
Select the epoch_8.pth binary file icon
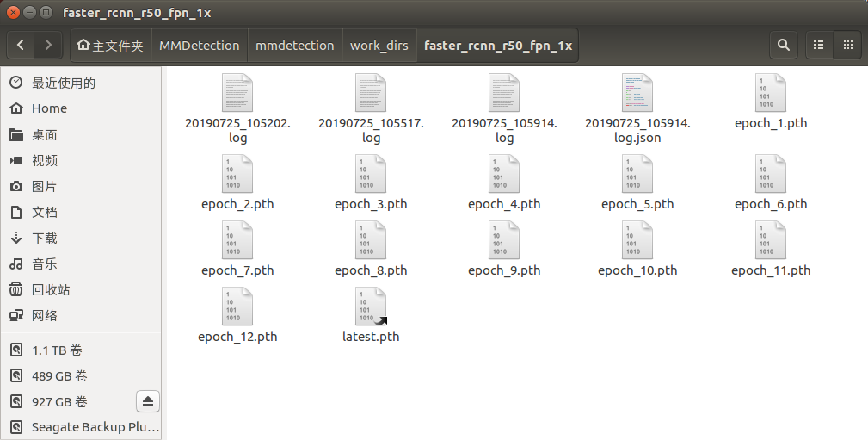pos(371,240)
